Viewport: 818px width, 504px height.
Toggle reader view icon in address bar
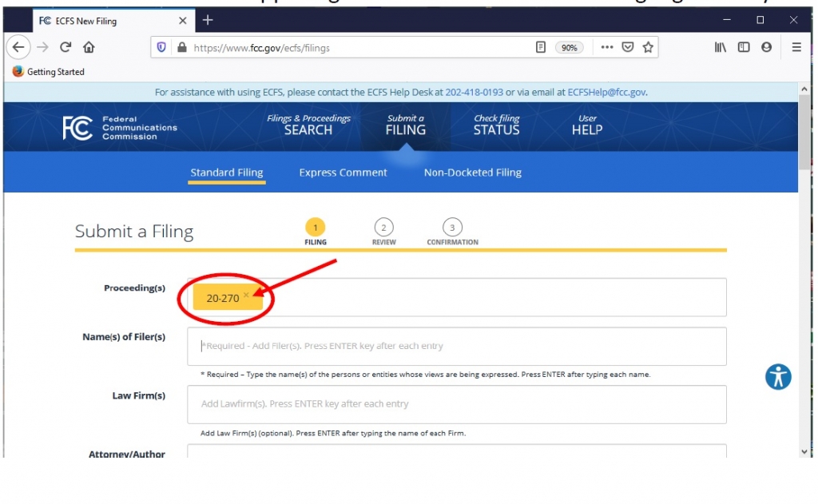pos(541,47)
